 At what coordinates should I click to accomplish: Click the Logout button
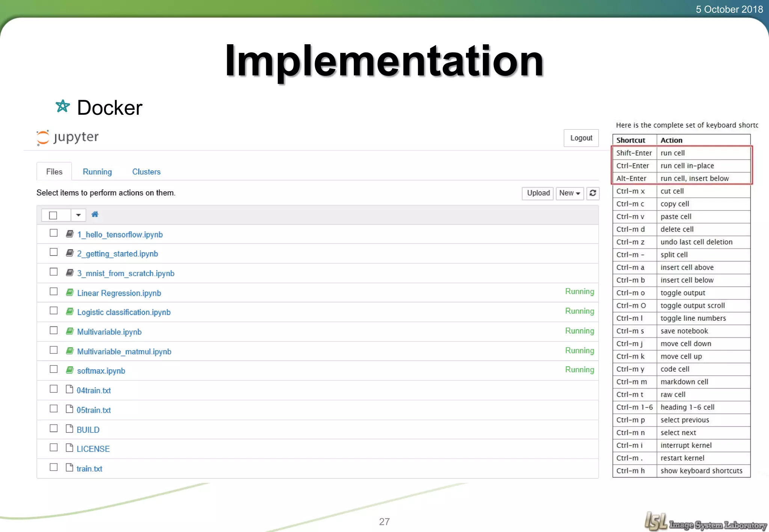581,138
